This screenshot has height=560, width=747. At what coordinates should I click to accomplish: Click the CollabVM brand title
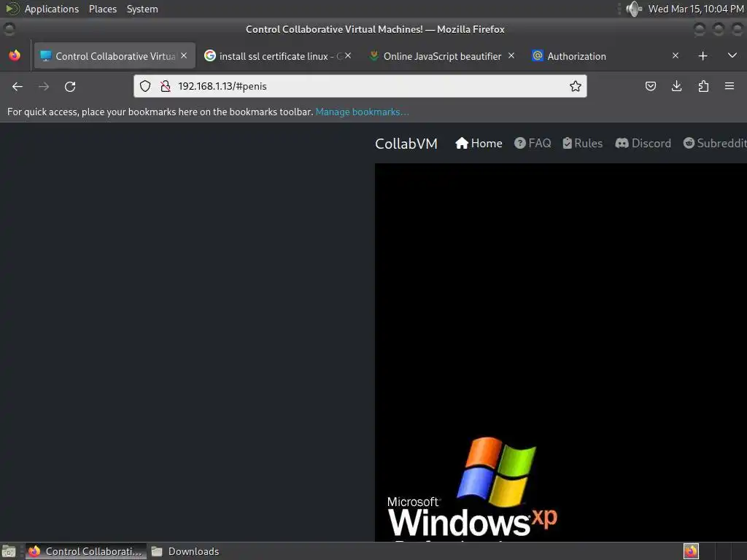click(x=406, y=144)
